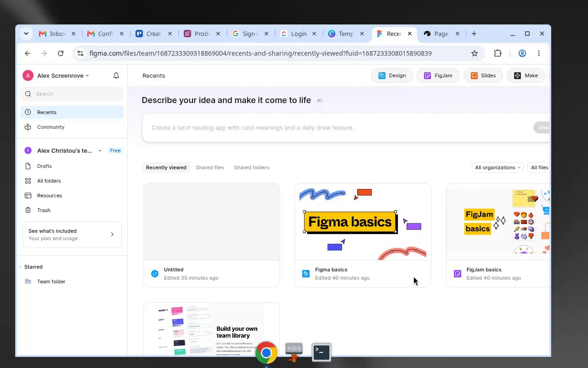This screenshot has height=368, width=588.
Task: Open the All files filter dropdown
Action: 539,167
